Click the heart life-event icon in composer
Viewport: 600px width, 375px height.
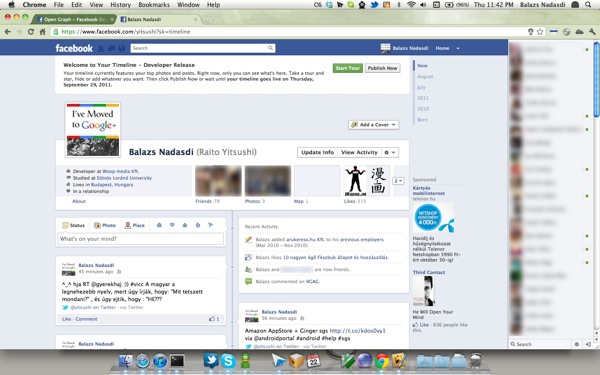tap(172, 225)
